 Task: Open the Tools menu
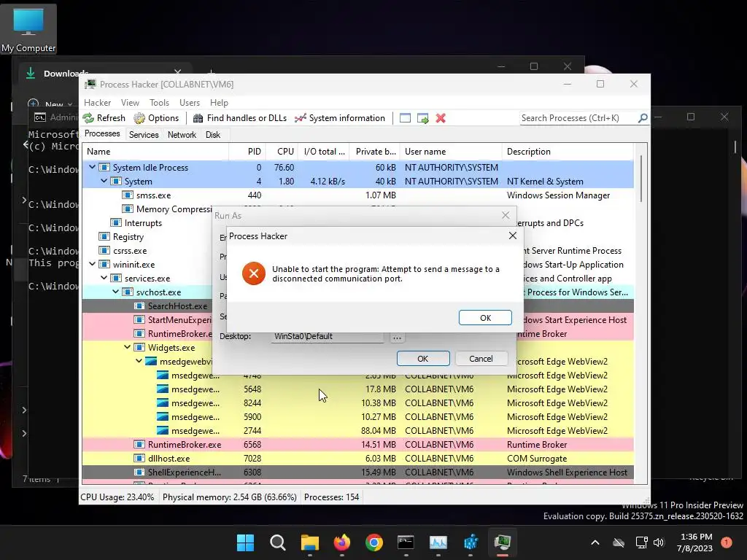tap(159, 103)
